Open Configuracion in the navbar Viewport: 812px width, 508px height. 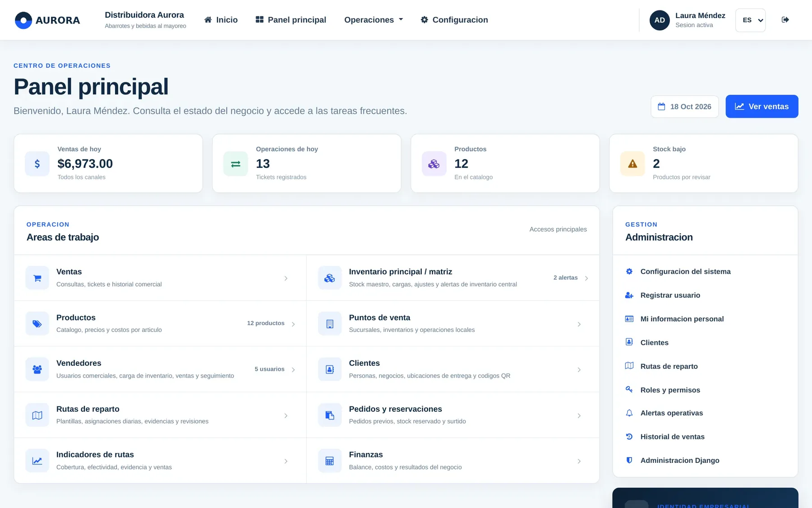[454, 20]
